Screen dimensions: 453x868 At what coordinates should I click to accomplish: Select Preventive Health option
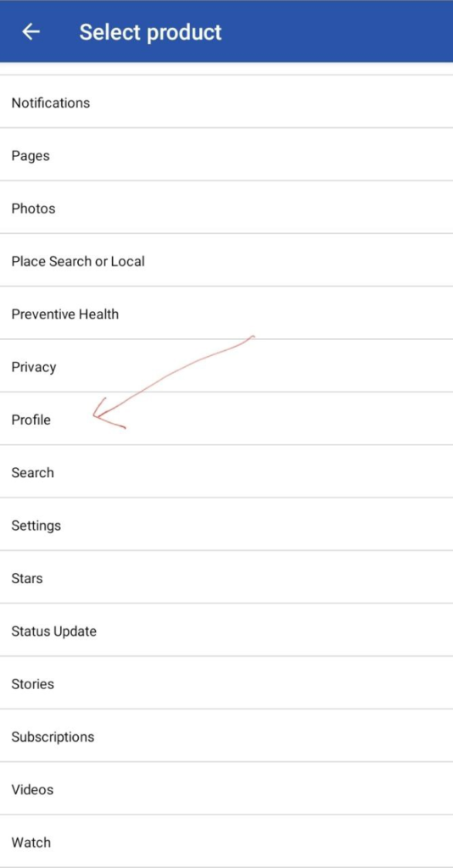click(226, 314)
